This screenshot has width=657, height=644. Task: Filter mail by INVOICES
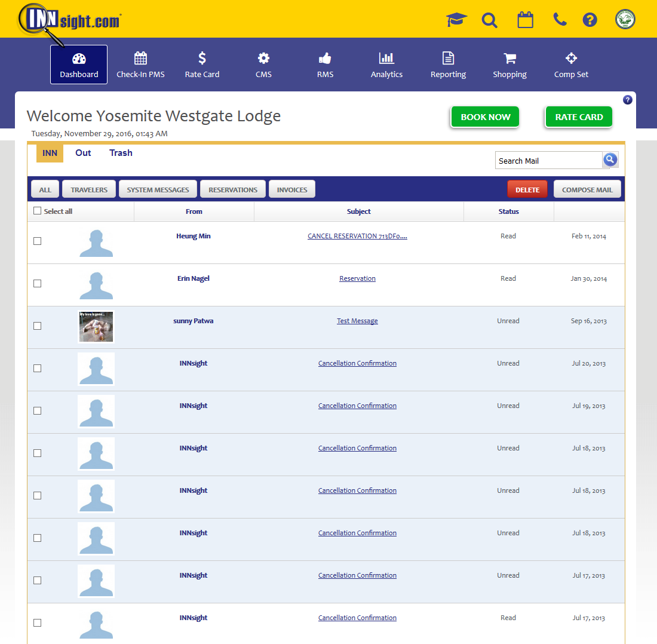coord(292,189)
